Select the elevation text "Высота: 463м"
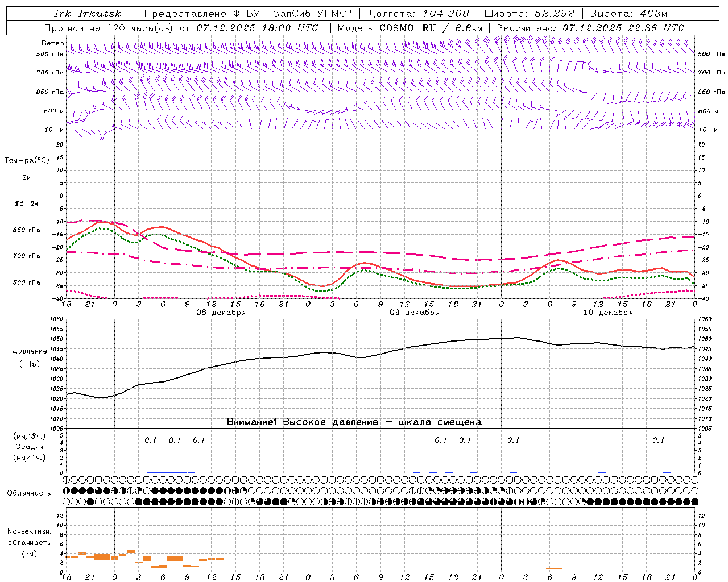The image size is (728, 582). click(628, 14)
